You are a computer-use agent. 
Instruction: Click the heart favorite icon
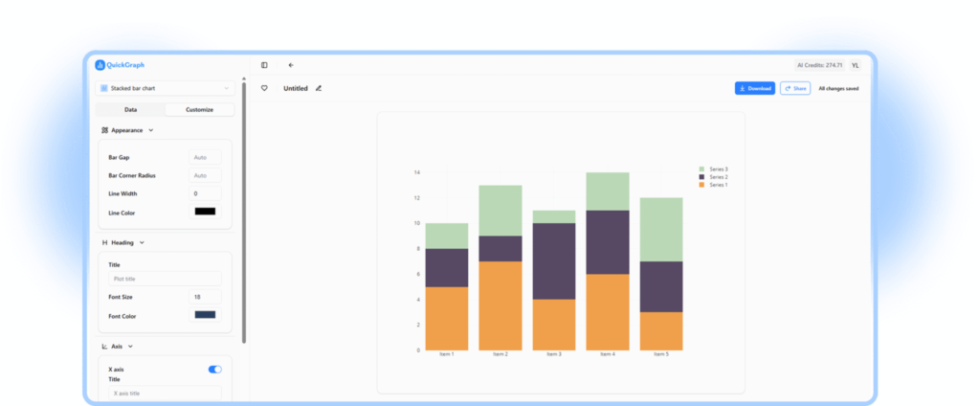[264, 88]
